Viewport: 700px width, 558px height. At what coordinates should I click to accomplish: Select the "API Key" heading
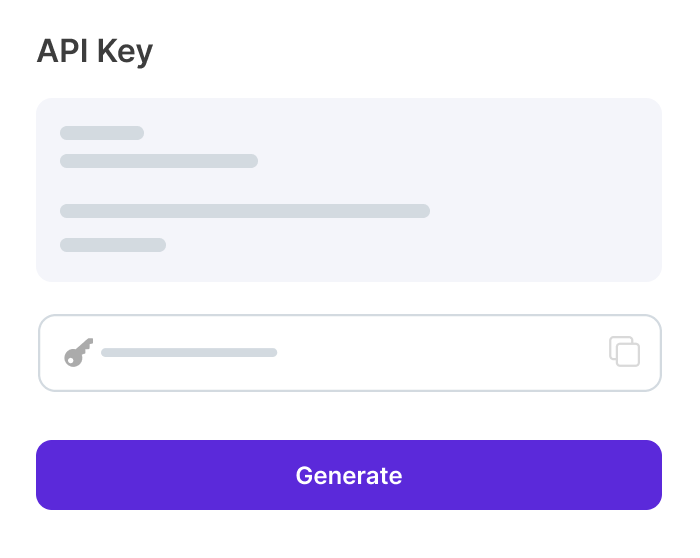pos(94,51)
